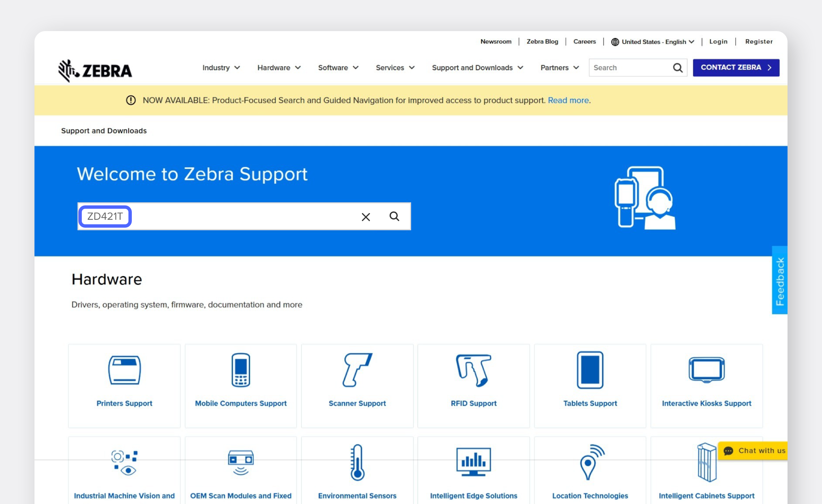822x504 pixels.
Task: Follow the Read more banner link
Action: pos(568,100)
